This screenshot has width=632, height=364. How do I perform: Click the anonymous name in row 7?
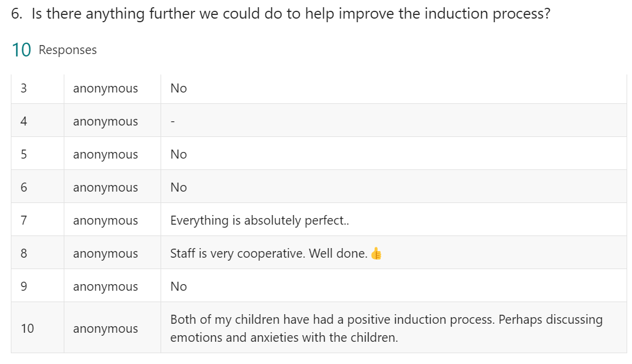tap(106, 220)
